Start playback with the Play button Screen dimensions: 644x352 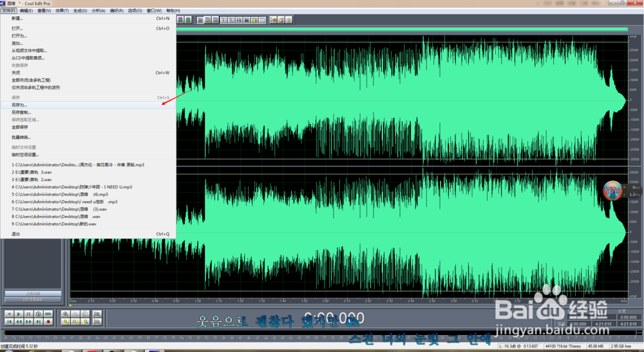(x=19, y=314)
